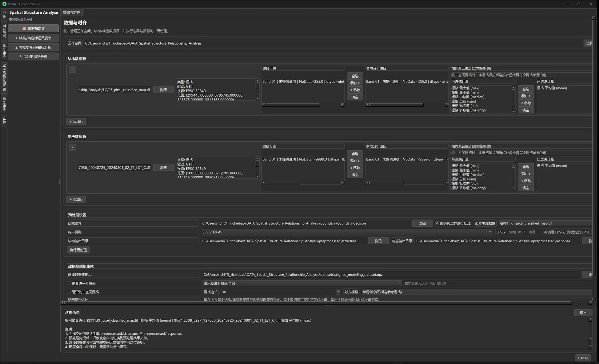The width and height of the screenshot is (599, 364).
Task: Click 清空 for structure grid statistics
Action: [x=526, y=110]
